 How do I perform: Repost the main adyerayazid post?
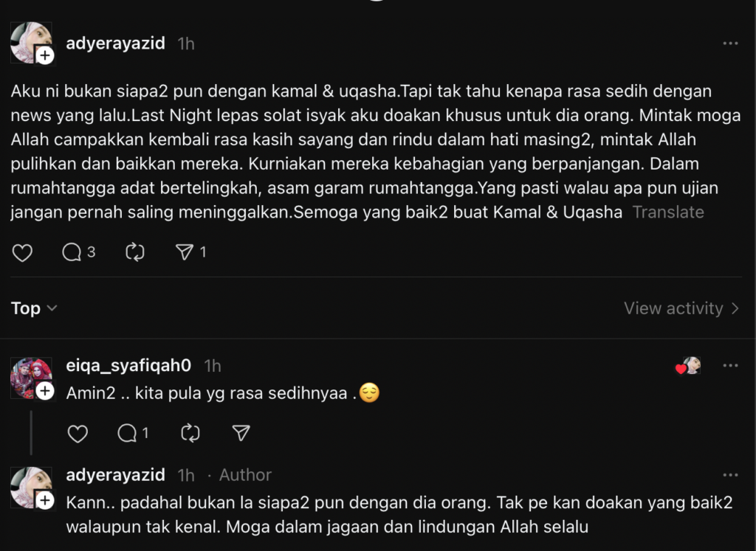(135, 252)
